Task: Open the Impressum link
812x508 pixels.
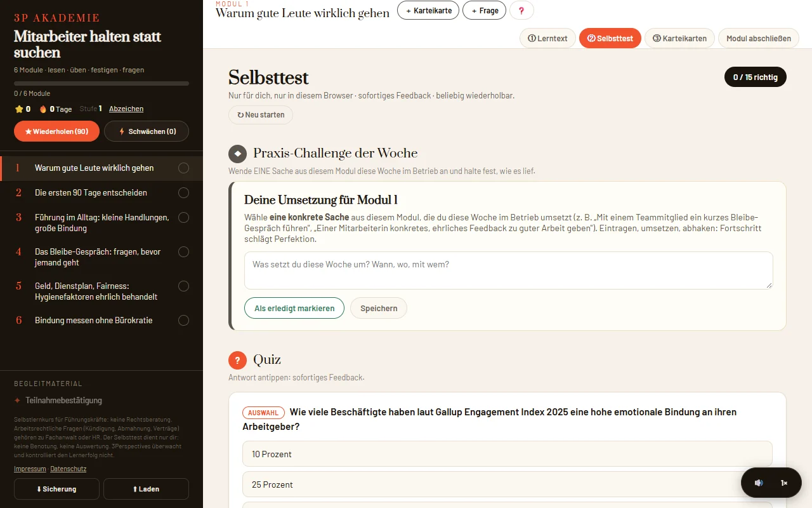Action: tap(30, 469)
